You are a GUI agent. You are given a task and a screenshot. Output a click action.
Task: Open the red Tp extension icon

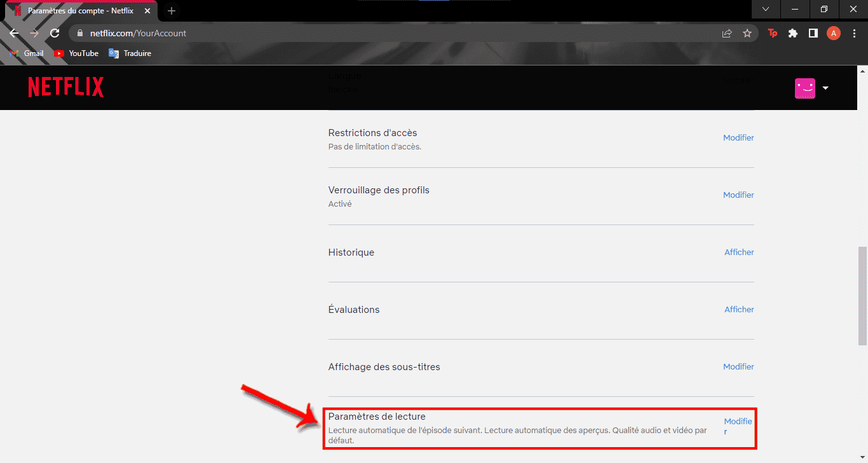pos(773,33)
